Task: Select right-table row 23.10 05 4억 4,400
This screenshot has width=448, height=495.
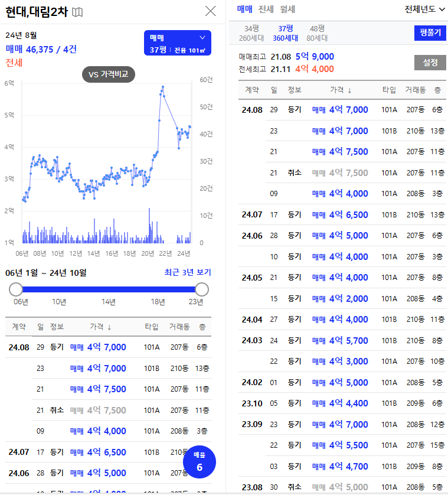Action: click(342, 403)
